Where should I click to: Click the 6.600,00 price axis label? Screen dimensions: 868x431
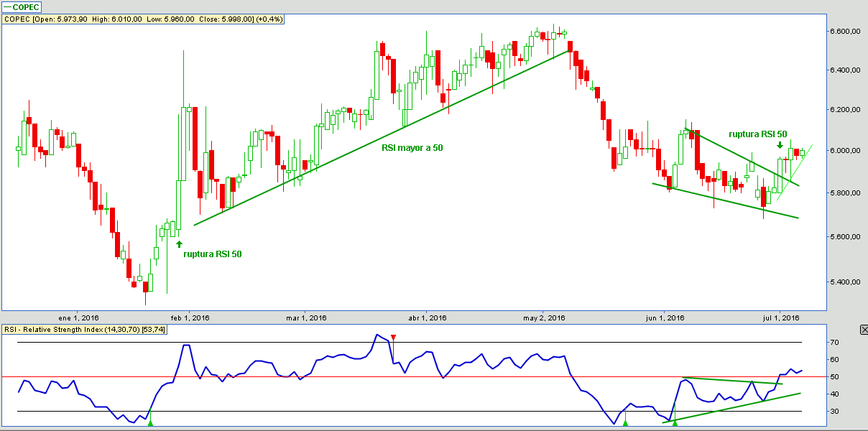pos(845,31)
